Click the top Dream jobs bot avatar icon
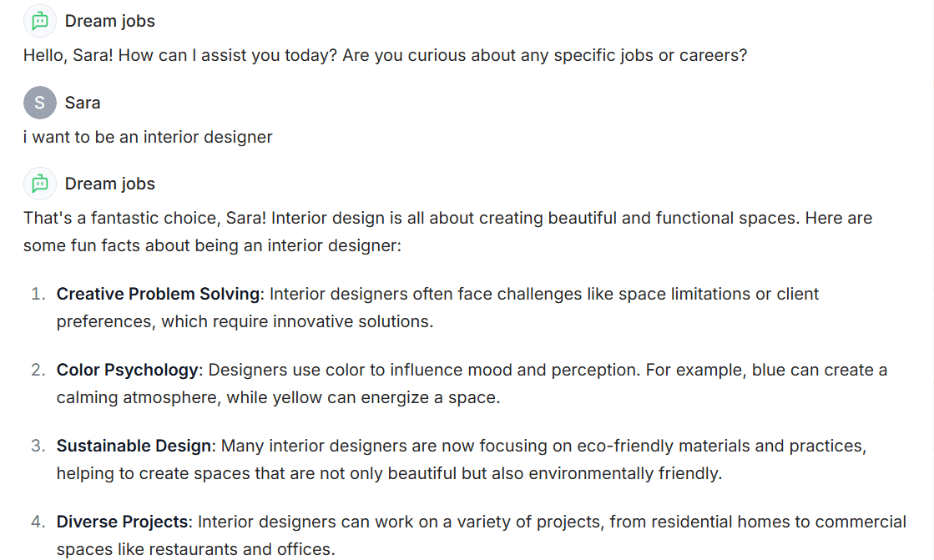Screen dimensions: 934x560 (40, 22)
